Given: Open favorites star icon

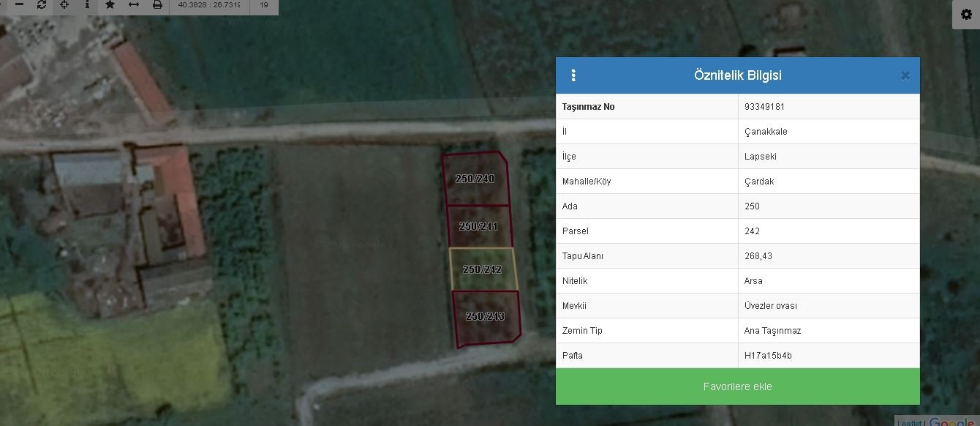Looking at the screenshot, I should [110, 4].
